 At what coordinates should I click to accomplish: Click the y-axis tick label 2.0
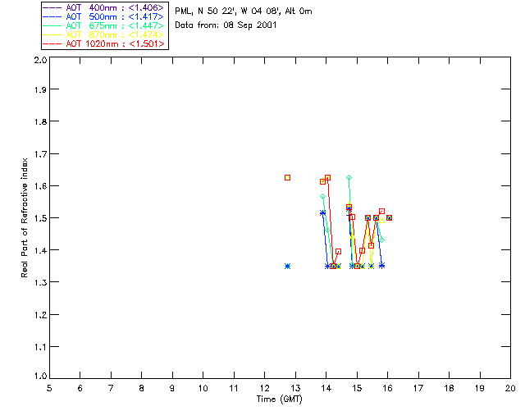tap(40, 60)
